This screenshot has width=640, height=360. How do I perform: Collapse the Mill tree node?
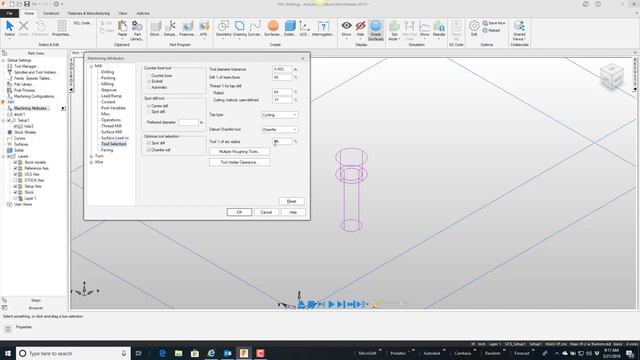91,66
